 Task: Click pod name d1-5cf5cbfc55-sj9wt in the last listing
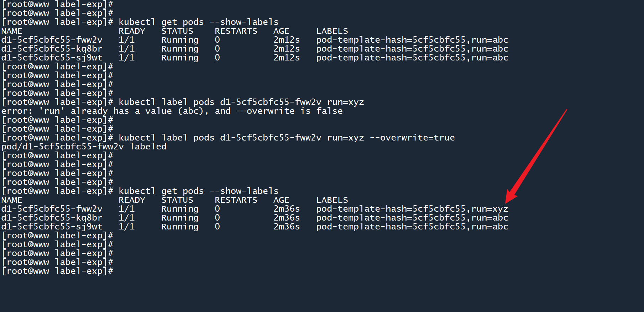click(52, 227)
